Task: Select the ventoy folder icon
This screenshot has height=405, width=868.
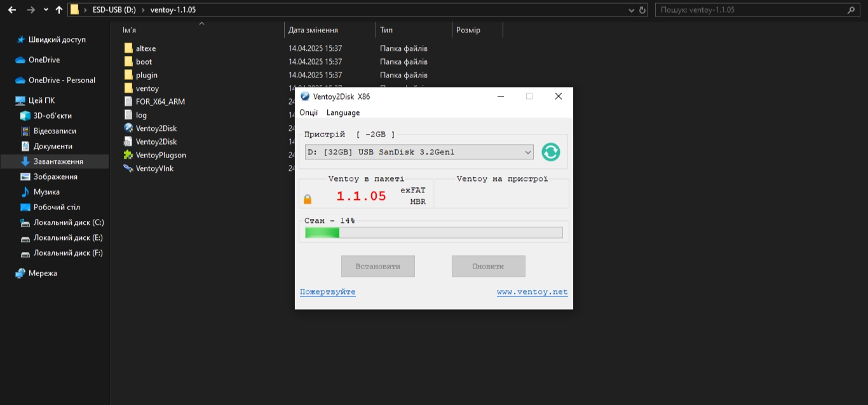Action: 128,88
